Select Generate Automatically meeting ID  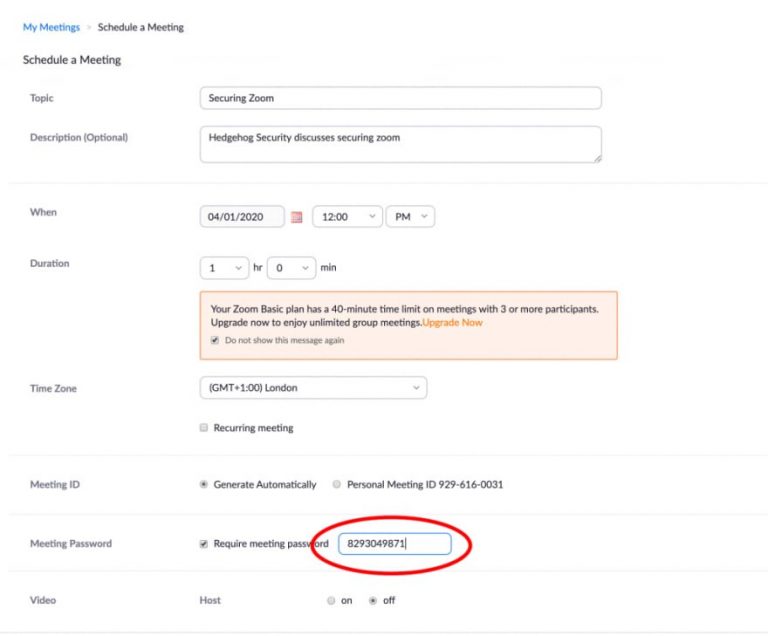click(204, 485)
